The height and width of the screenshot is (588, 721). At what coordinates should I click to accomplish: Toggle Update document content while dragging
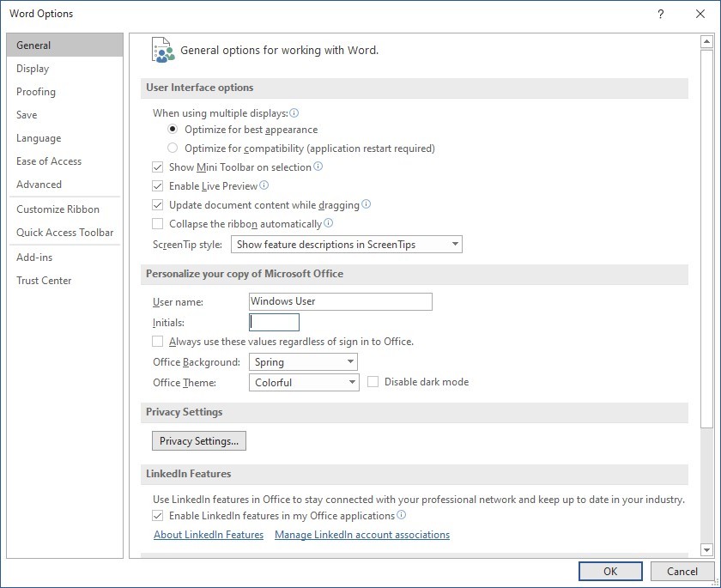pos(158,204)
